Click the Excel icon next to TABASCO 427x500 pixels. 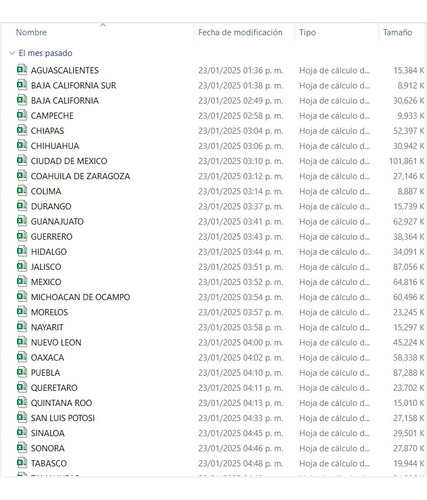tap(22, 463)
